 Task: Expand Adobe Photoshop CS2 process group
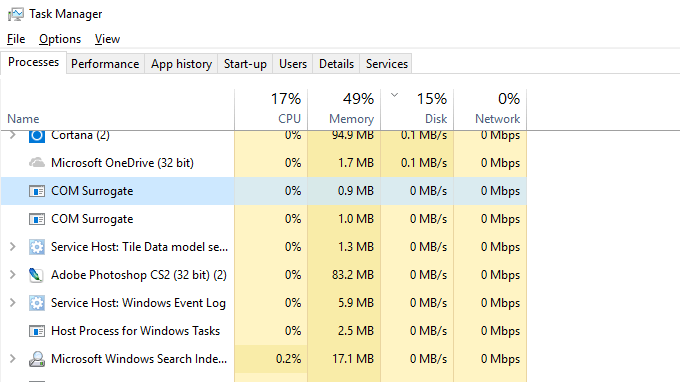click(x=13, y=274)
